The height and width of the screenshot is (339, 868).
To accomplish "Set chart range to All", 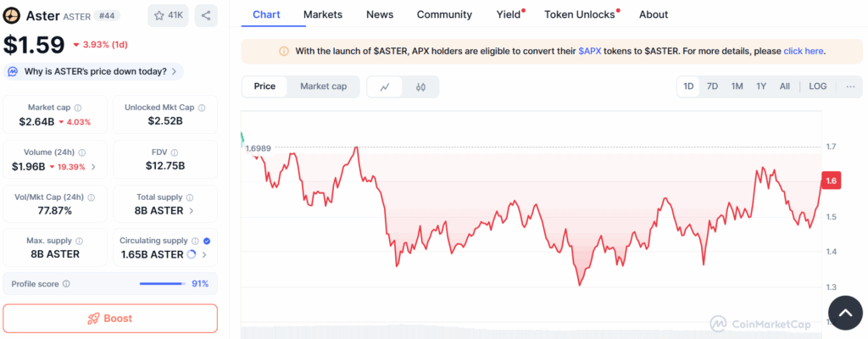I will [785, 86].
